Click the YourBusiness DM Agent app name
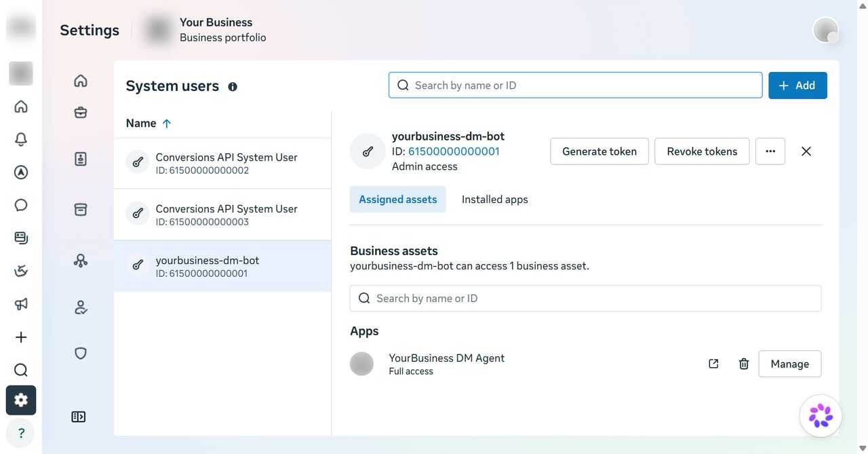The height and width of the screenshot is (454, 868). (x=447, y=358)
